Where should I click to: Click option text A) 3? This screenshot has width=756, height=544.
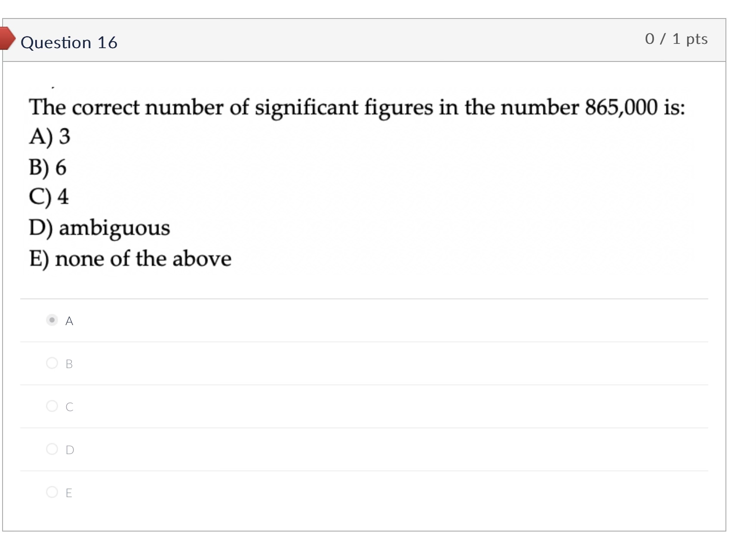[x=49, y=138]
